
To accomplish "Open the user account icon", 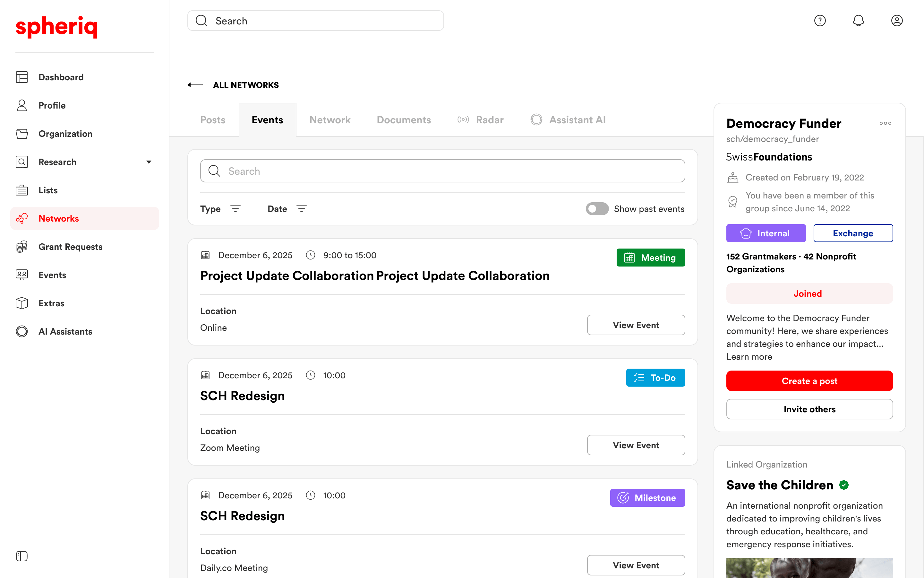I will (x=897, y=21).
